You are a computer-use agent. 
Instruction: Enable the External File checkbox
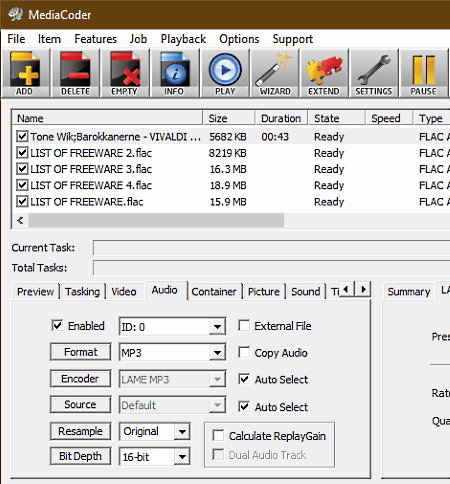[244, 325]
